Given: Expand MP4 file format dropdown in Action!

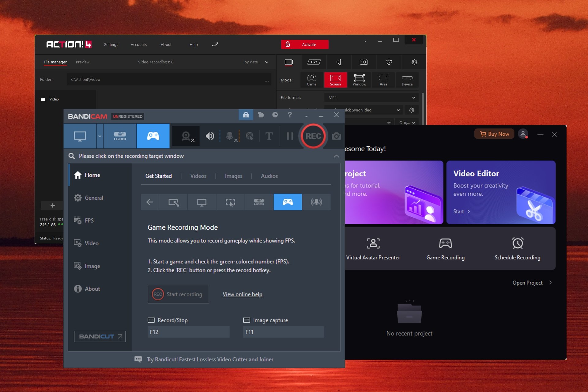Looking at the screenshot, I should coord(371,98).
